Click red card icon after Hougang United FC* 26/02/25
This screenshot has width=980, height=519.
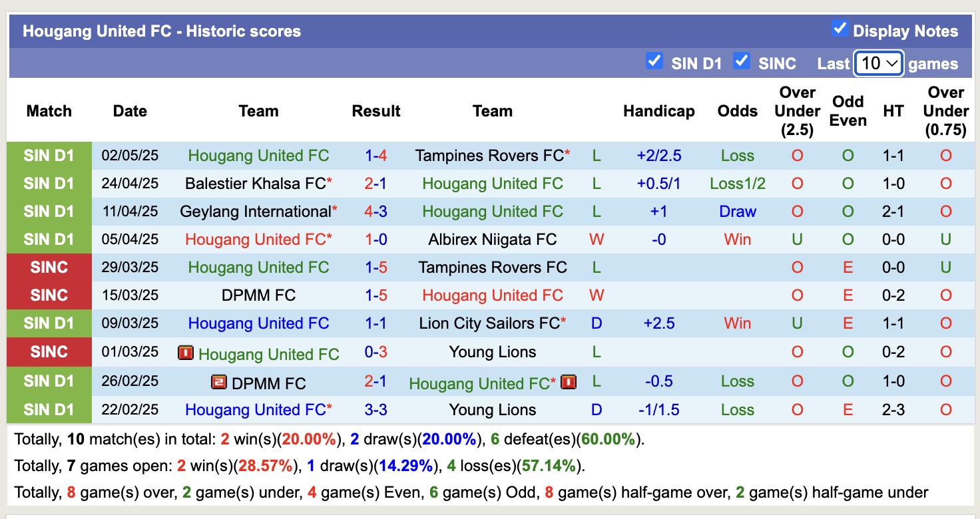click(x=568, y=382)
